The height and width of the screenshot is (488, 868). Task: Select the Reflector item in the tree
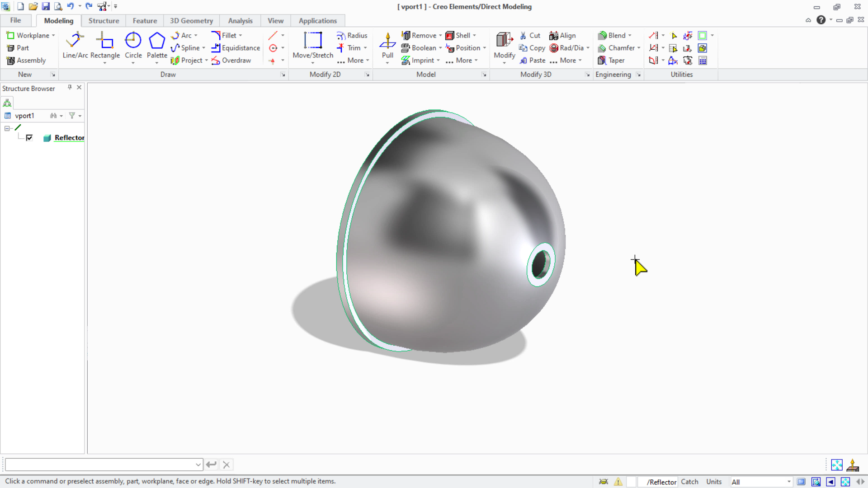click(x=69, y=138)
